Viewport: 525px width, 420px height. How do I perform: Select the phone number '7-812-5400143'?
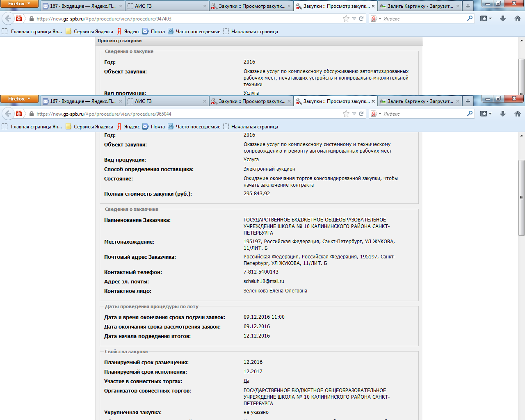pyautogui.click(x=261, y=272)
